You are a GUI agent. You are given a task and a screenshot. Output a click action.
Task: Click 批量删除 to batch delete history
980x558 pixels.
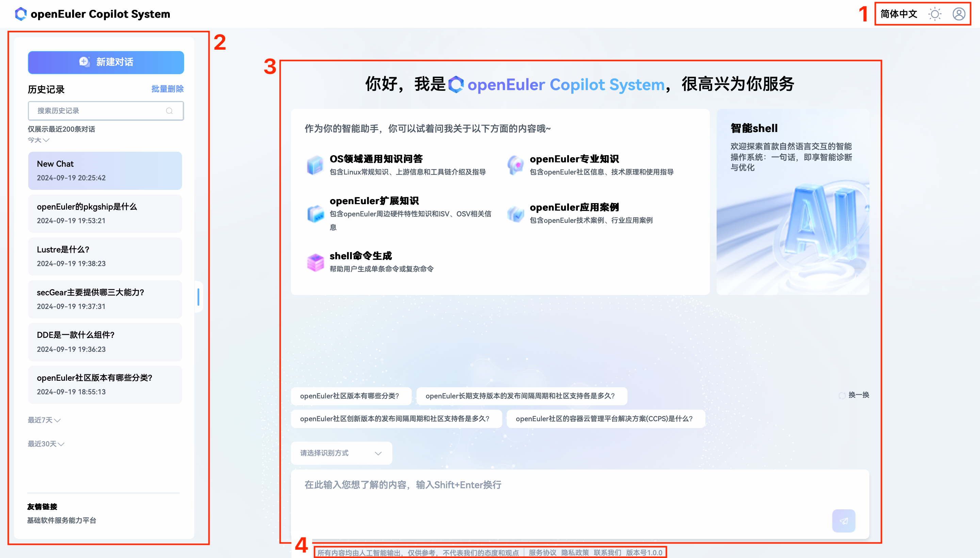coord(167,89)
